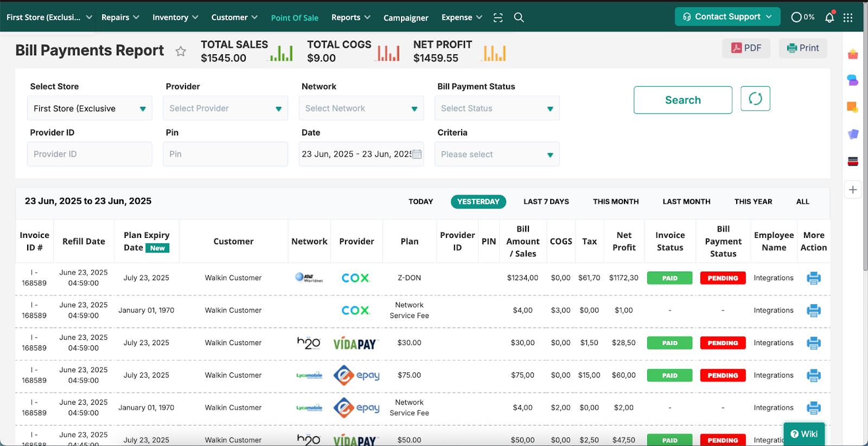
Task: Click the New badge in header
Action: (157, 248)
